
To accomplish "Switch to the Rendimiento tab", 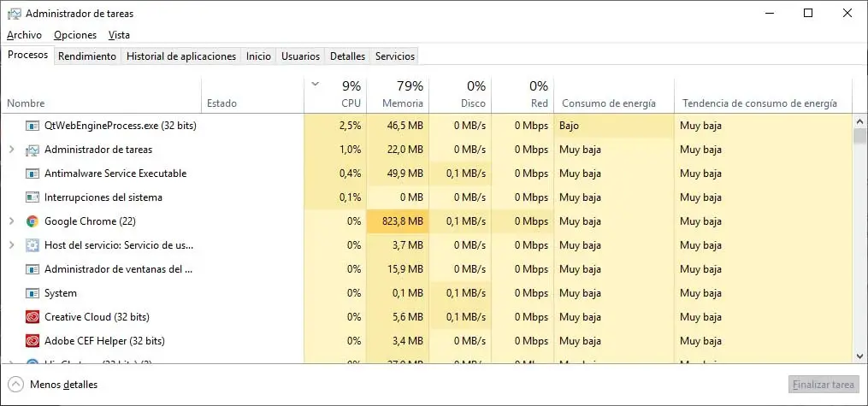I will (87, 56).
